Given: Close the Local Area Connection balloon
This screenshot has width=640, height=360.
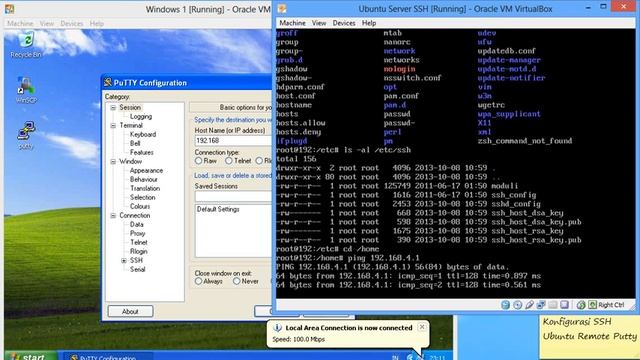Looking at the screenshot, I should (x=422, y=327).
